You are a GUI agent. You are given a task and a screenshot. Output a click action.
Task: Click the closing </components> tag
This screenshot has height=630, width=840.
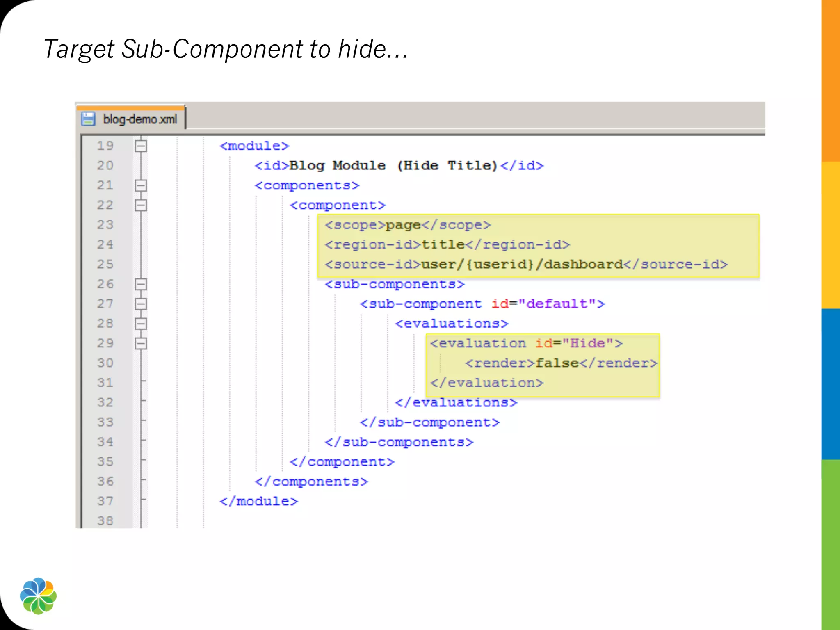(x=311, y=482)
